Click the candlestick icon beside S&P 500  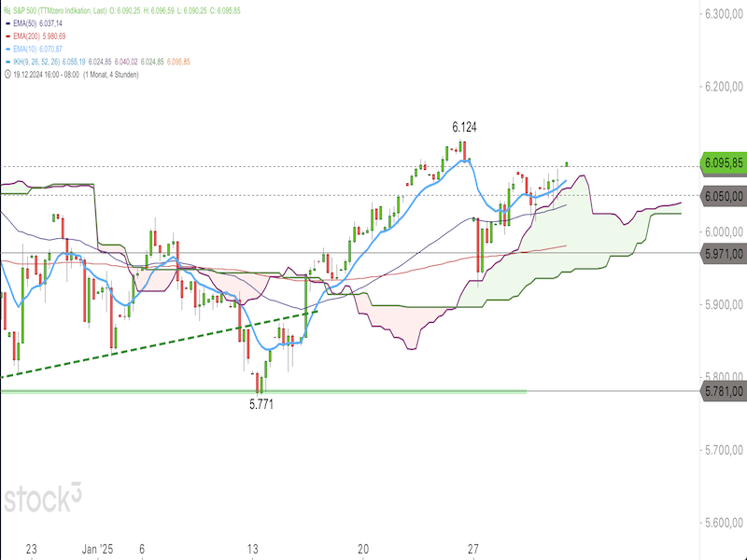[7, 10]
